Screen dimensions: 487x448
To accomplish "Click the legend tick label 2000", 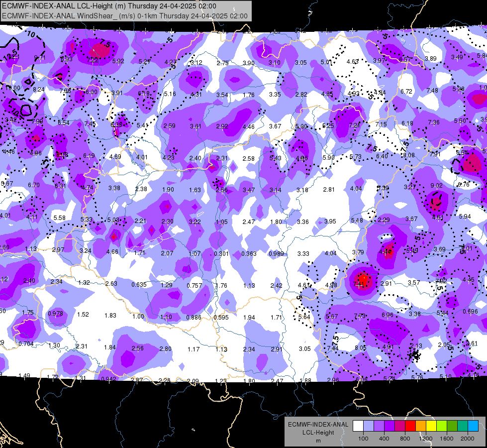I will pos(468,439).
